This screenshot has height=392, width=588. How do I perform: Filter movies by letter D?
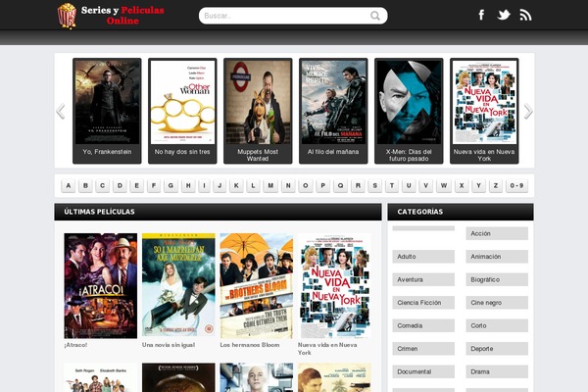pyautogui.click(x=120, y=185)
